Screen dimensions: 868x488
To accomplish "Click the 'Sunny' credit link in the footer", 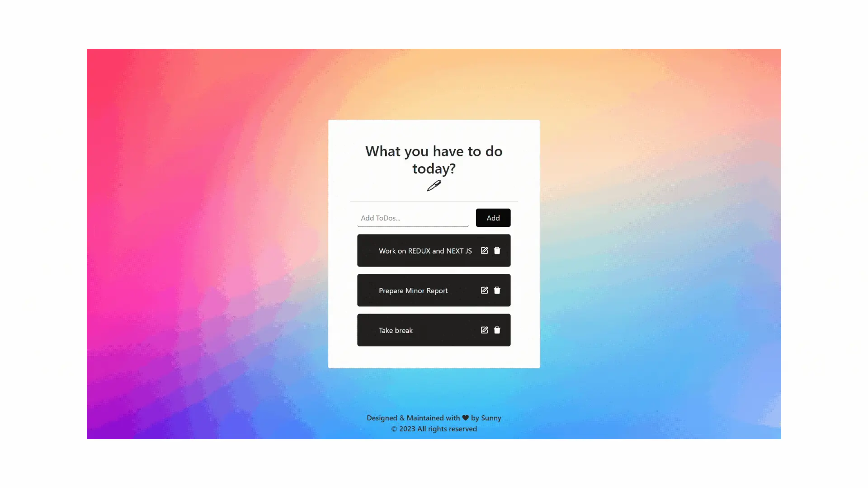I will click(491, 417).
